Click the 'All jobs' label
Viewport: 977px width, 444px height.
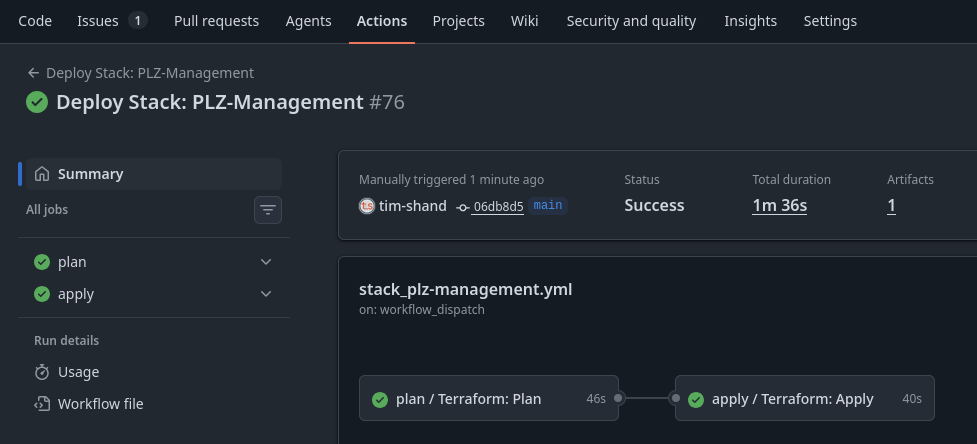47,210
